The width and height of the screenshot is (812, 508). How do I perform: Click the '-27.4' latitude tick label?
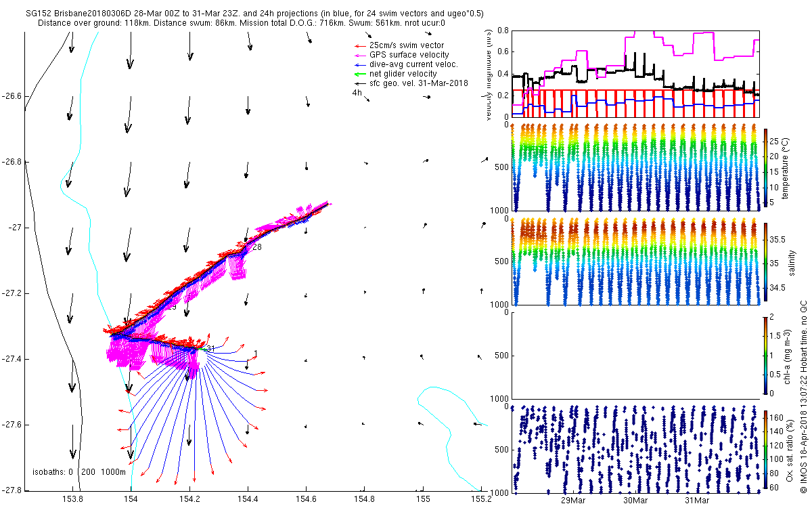pyautogui.click(x=11, y=359)
